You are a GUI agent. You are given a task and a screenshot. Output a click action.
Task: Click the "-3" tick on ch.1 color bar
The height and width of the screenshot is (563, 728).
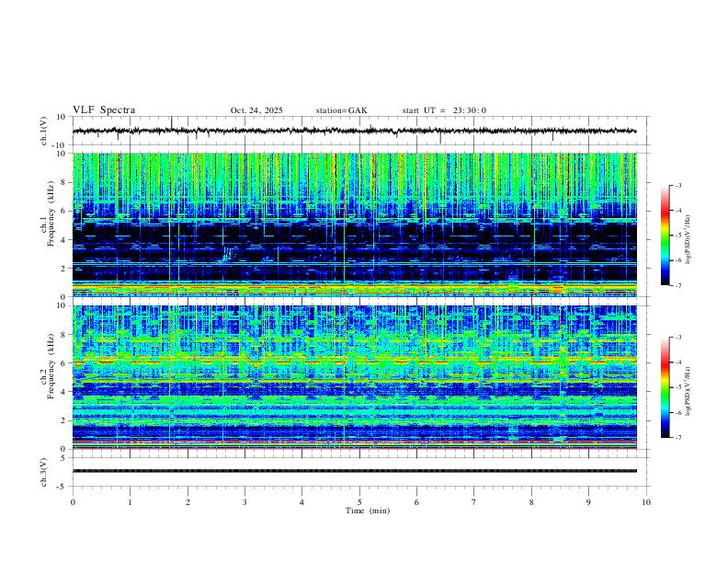coord(677,185)
